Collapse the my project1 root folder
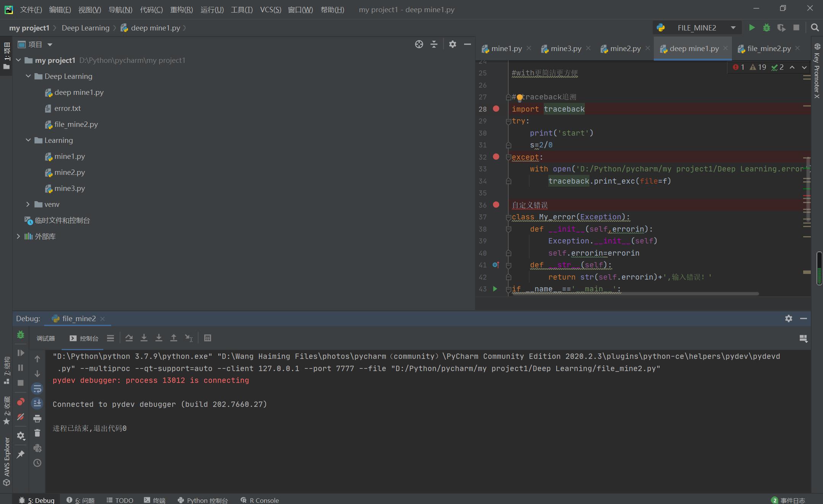 pos(18,60)
